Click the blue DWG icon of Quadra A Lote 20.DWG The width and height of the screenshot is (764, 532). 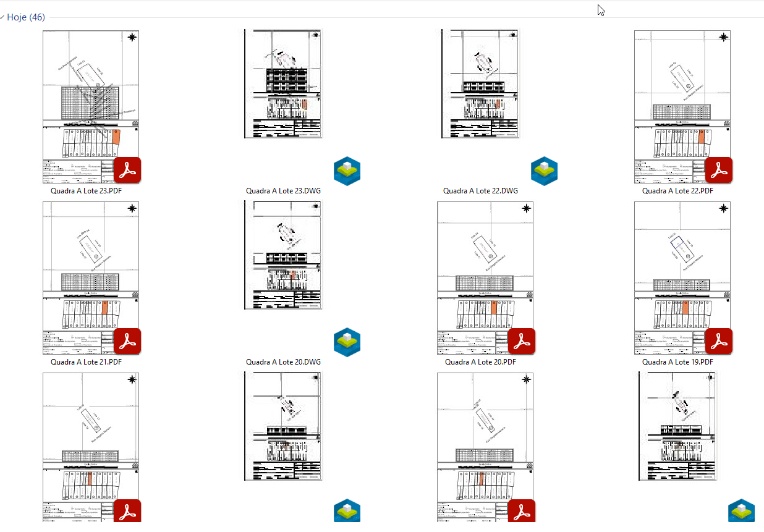click(x=347, y=342)
